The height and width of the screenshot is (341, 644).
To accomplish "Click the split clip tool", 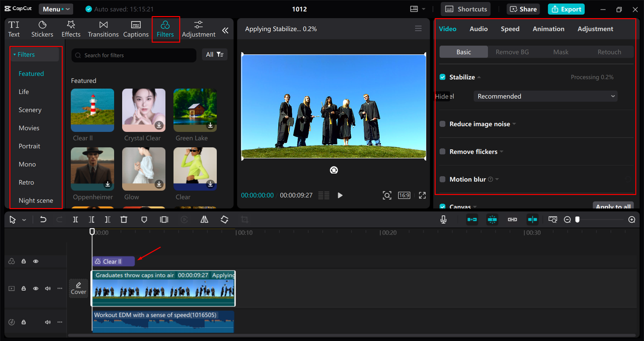I will point(75,220).
